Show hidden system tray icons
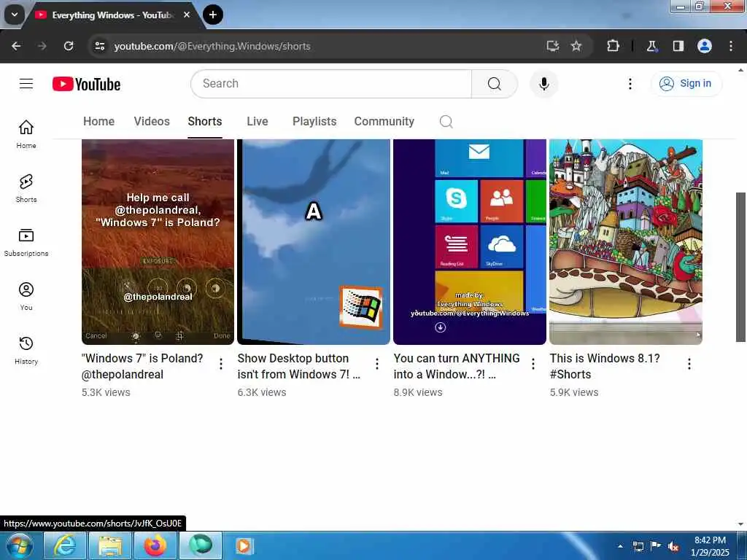 (x=620, y=546)
